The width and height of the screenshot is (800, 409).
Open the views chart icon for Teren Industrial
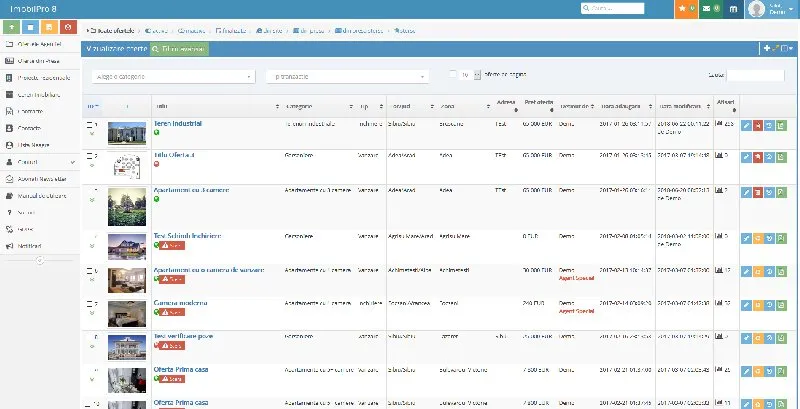pos(719,123)
